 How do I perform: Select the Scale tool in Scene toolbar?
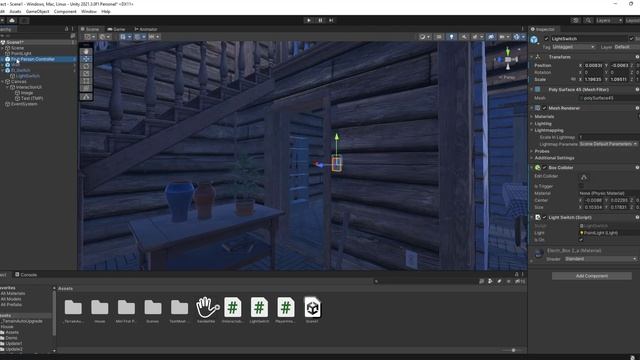(86, 74)
